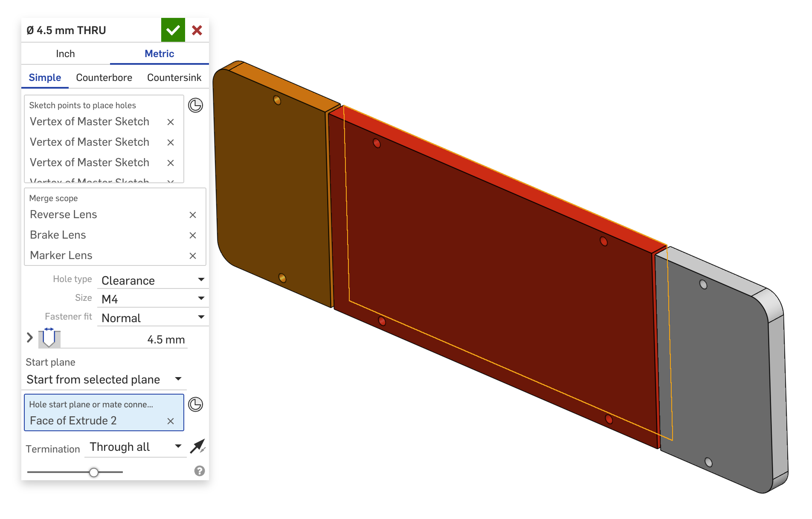
Task: Remove second Vertex of Master Sketch entry
Action: click(x=171, y=142)
